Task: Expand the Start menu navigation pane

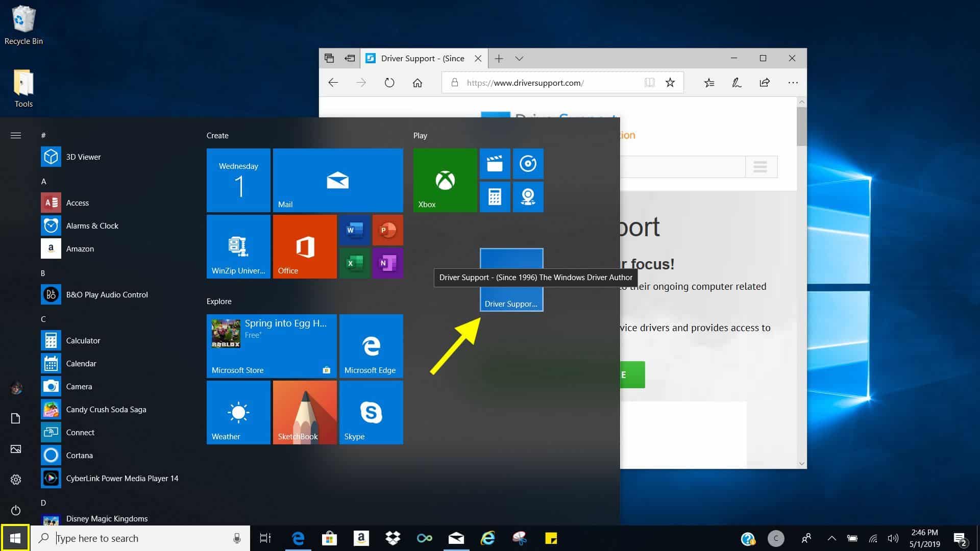Action: (x=16, y=135)
